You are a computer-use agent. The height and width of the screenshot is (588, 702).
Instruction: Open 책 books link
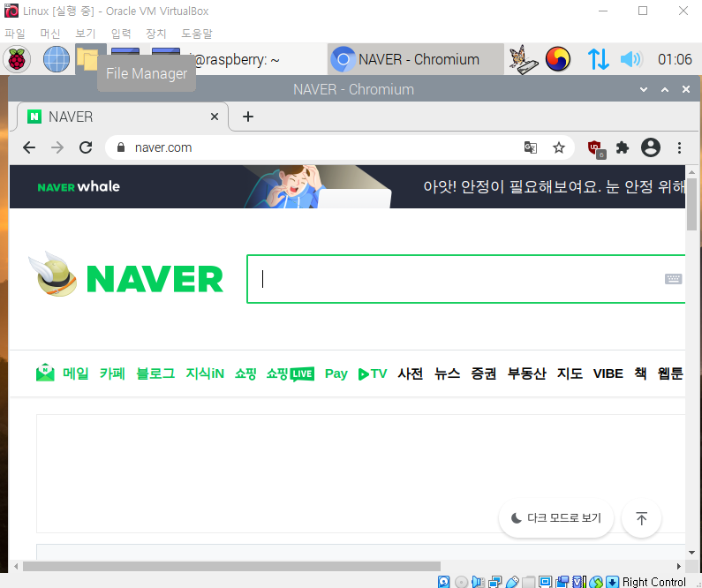(x=640, y=373)
